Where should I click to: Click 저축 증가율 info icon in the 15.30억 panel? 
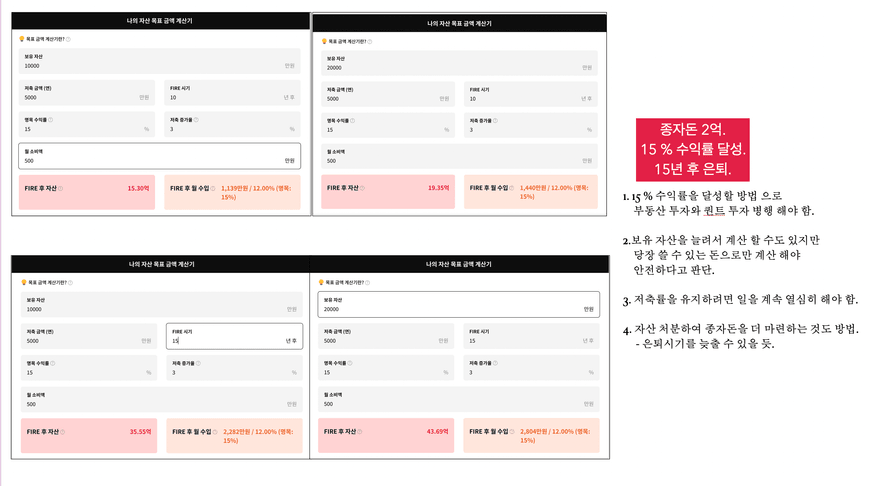pos(196,120)
